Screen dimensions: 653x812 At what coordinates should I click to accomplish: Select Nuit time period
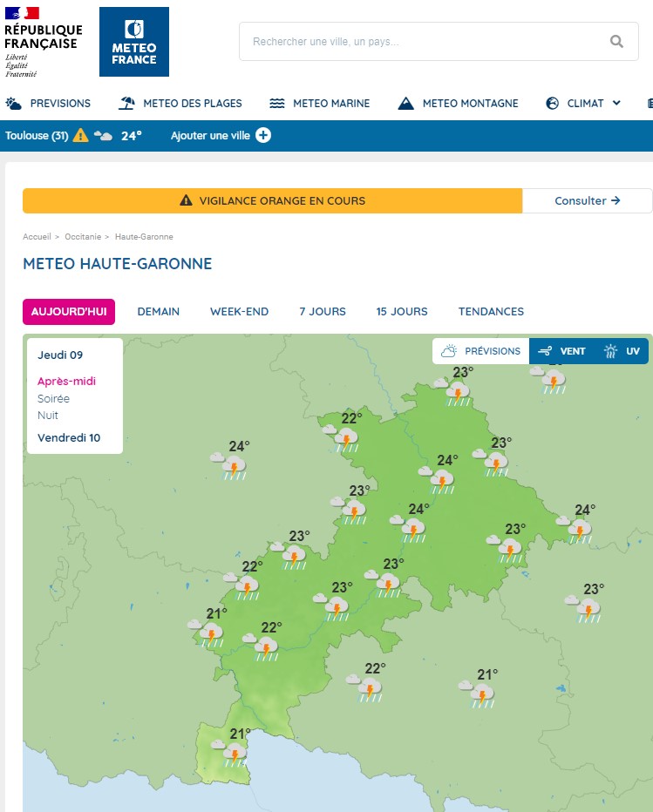point(48,416)
